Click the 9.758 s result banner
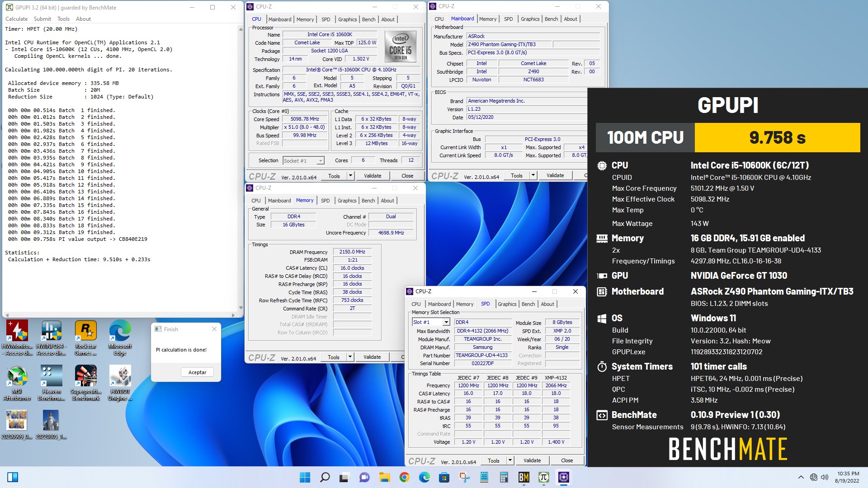This screenshot has width=868, height=488. pos(777,137)
